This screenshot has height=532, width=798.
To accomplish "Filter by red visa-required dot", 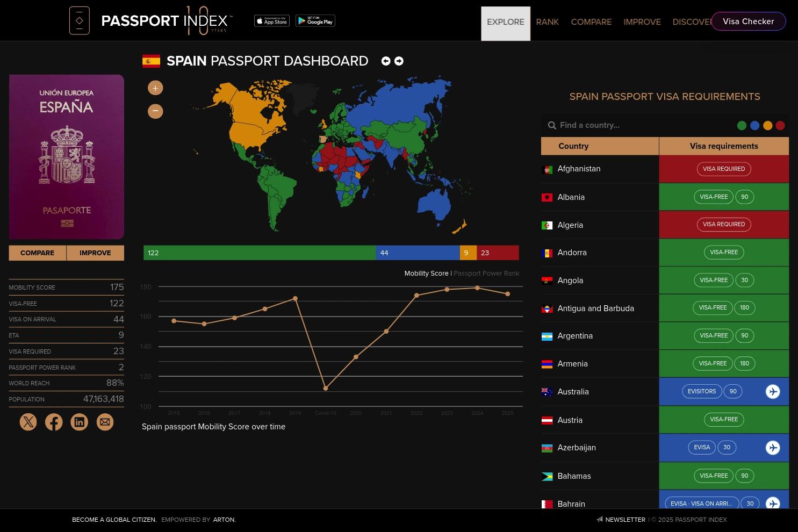I will pos(780,126).
